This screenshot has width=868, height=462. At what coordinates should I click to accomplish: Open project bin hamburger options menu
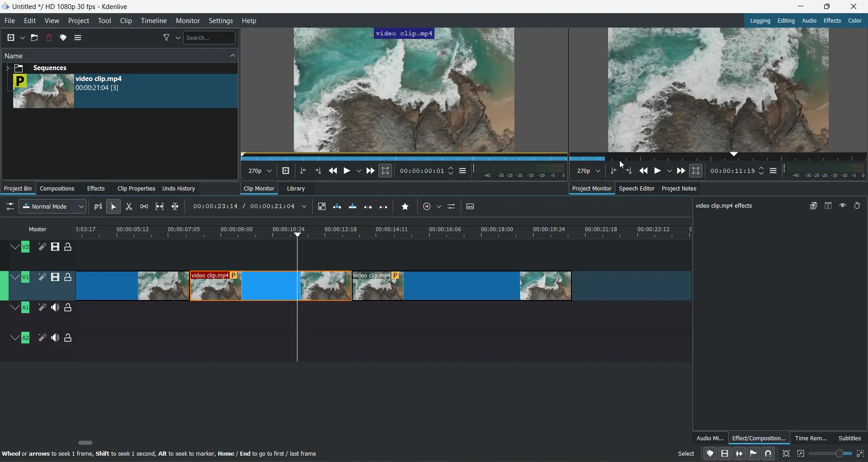pos(78,38)
